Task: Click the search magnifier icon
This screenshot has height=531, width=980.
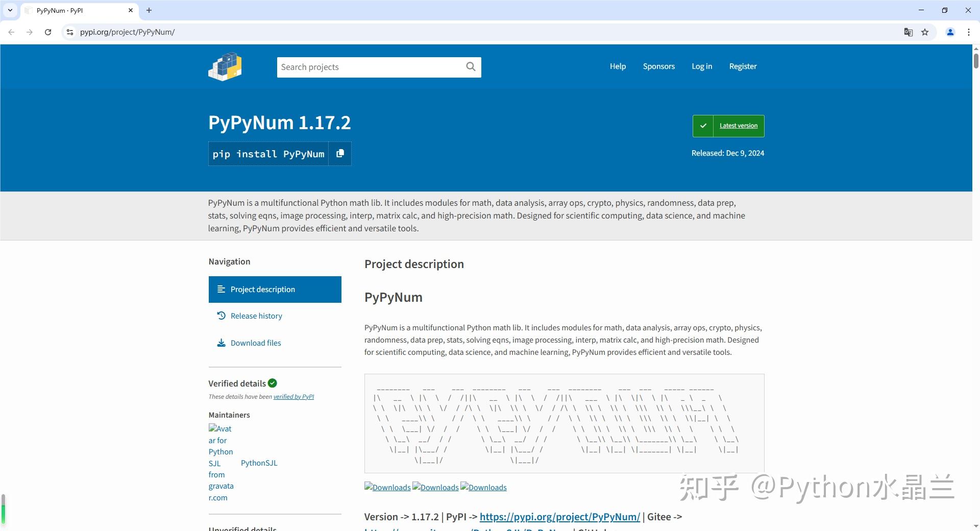Action: (470, 67)
